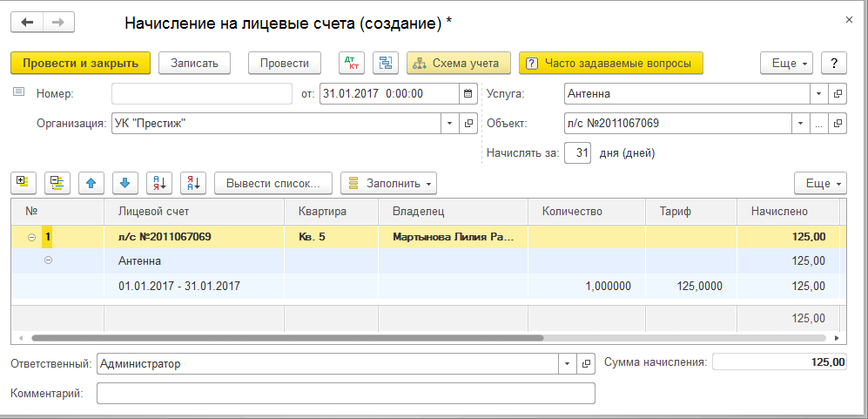Viewport: 868px width, 419px height.
Task: Move row down with blue arrow
Action: click(x=125, y=183)
